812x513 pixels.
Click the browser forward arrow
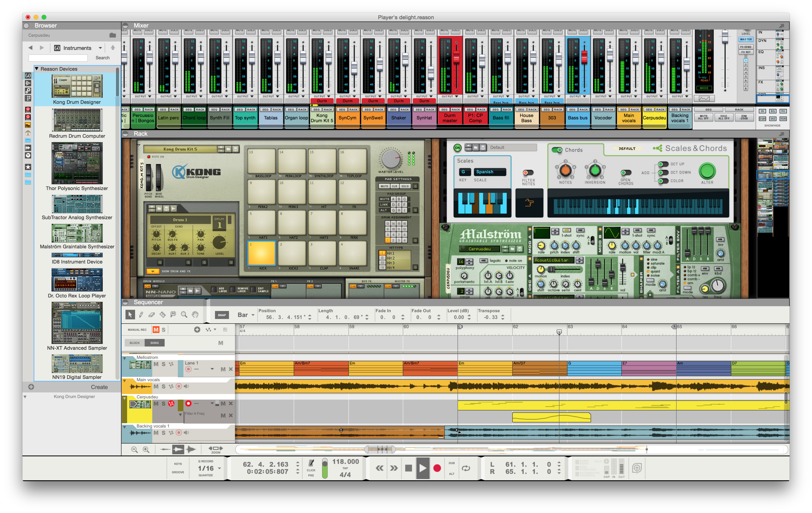42,48
